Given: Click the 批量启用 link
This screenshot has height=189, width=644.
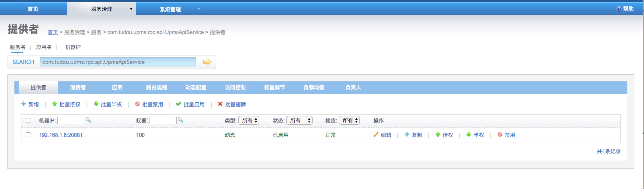Looking at the screenshot, I should tap(194, 104).
